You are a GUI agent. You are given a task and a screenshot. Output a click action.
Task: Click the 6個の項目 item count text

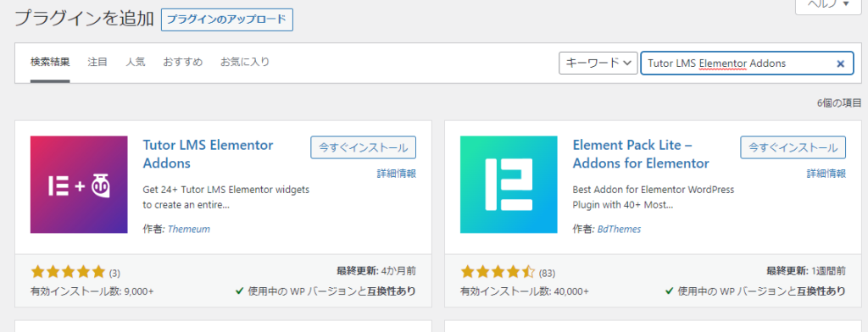(x=839, y=103)
